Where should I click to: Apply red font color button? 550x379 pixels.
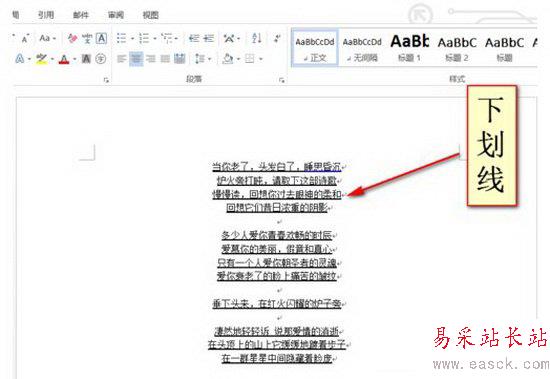point(64,59)
